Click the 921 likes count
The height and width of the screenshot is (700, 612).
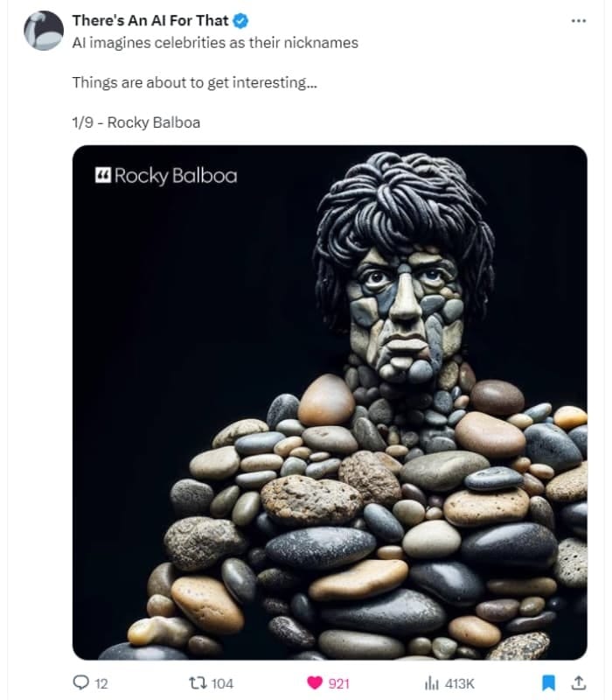339,683
